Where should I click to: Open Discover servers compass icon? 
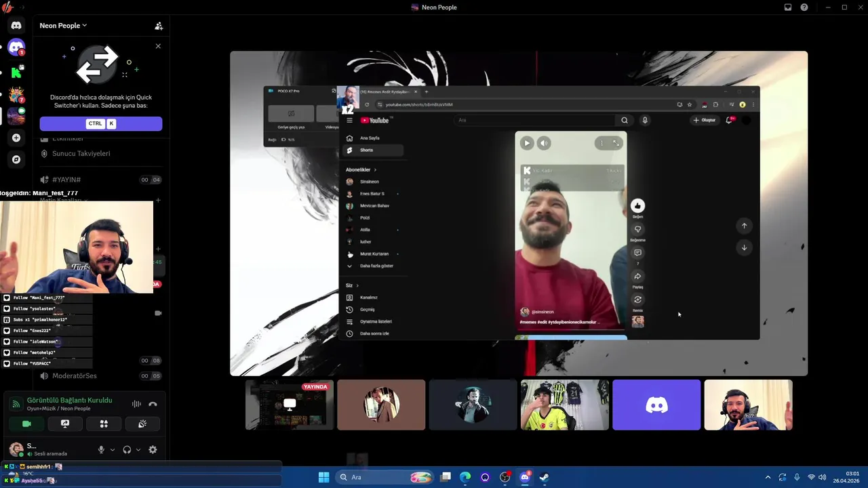(16, 159)
